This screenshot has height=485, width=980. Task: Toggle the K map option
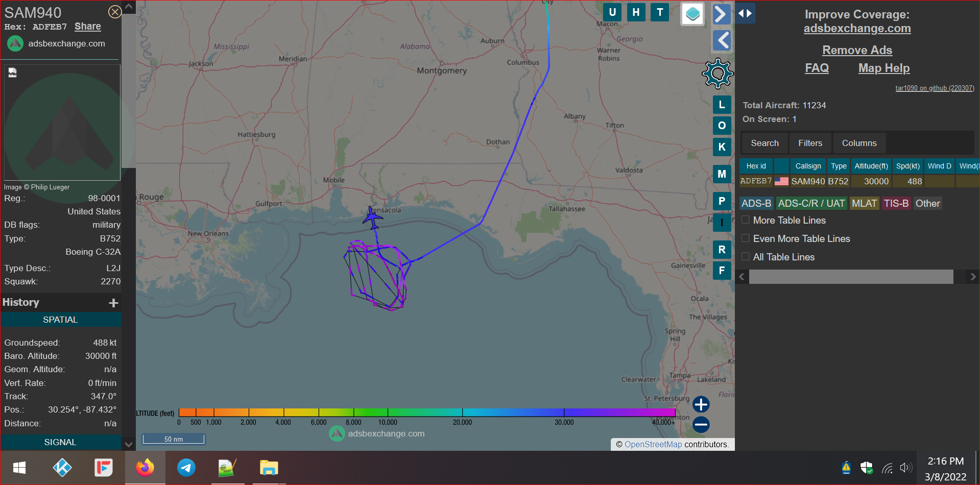[722, 147]
